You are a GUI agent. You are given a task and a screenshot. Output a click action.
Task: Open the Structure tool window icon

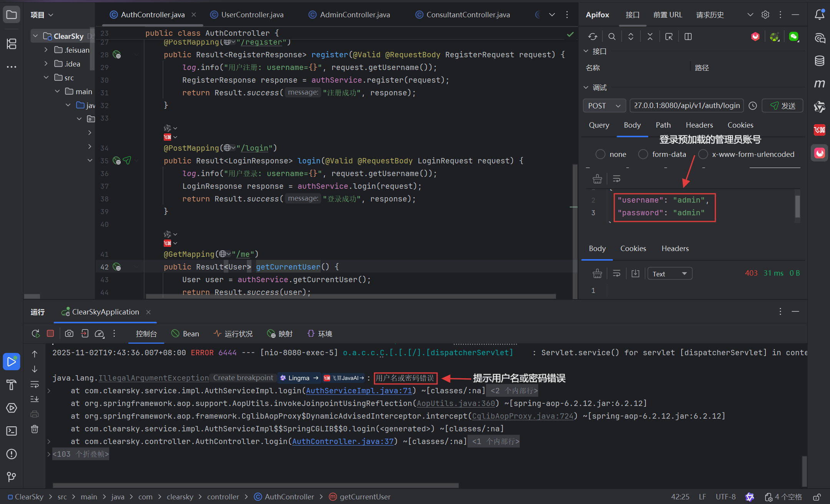pyautogui.click(x=12, y=44)
